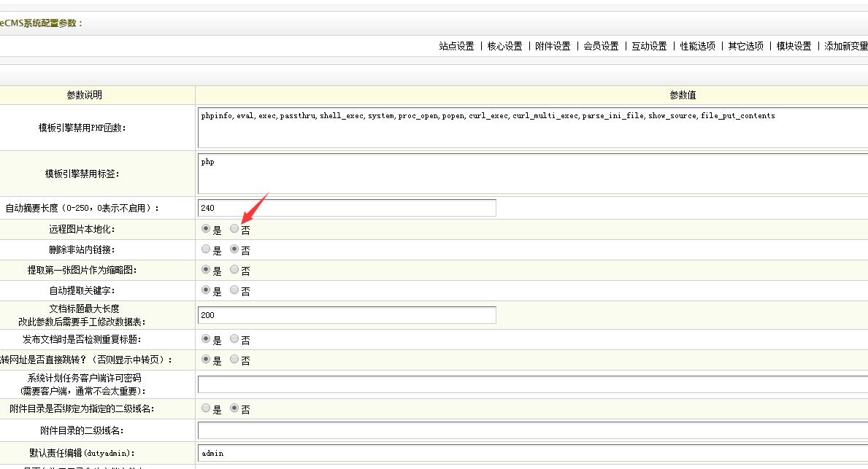Select 否 for 远程图片本地化
The image size is (868, 469).
pos(234,228)
